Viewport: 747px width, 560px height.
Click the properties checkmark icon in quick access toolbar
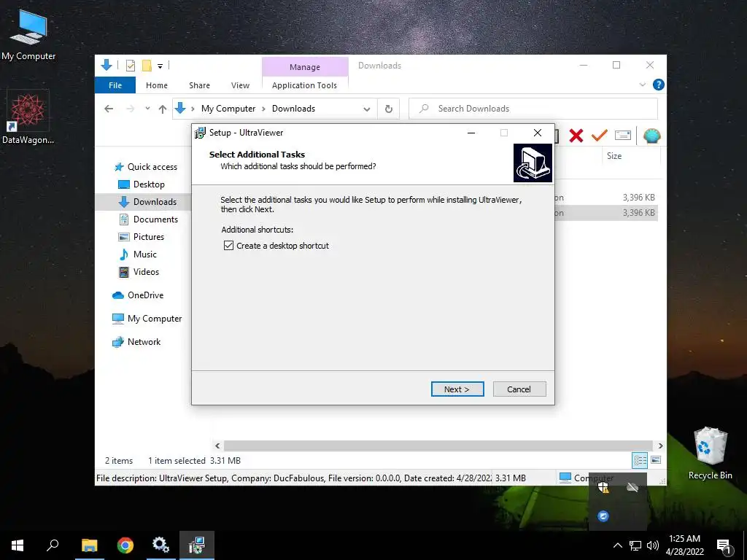click(x=130, y=66)
